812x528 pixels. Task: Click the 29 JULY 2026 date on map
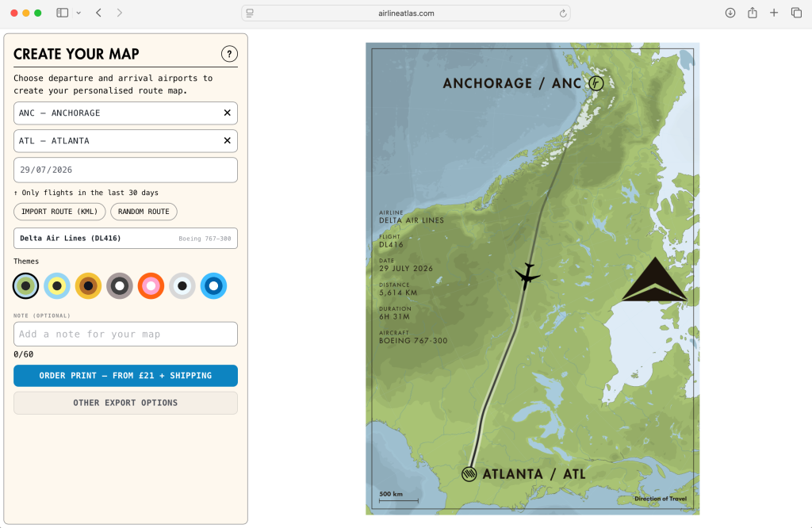pos(406,269)
